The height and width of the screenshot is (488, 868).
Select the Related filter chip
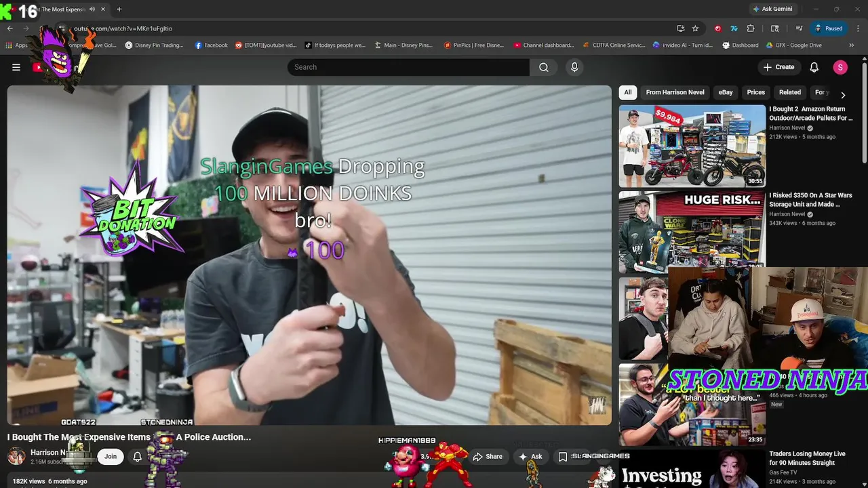click(x=789, y=92)
